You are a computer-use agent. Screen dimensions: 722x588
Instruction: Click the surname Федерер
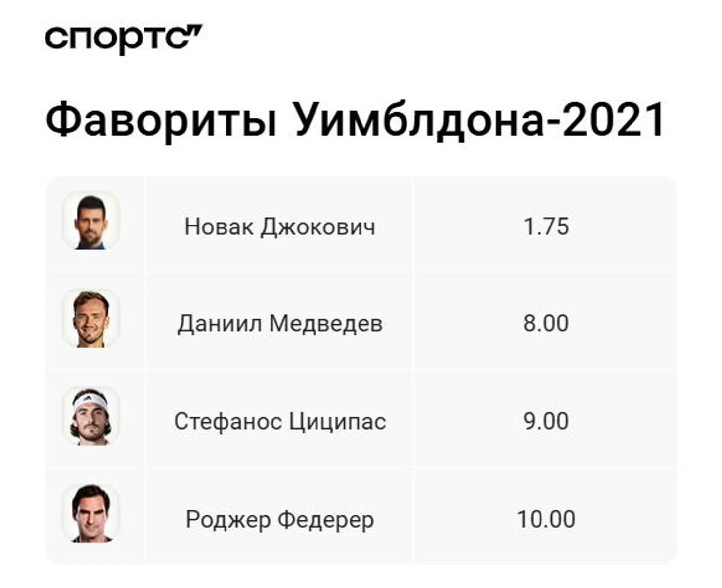coord(325,520)
